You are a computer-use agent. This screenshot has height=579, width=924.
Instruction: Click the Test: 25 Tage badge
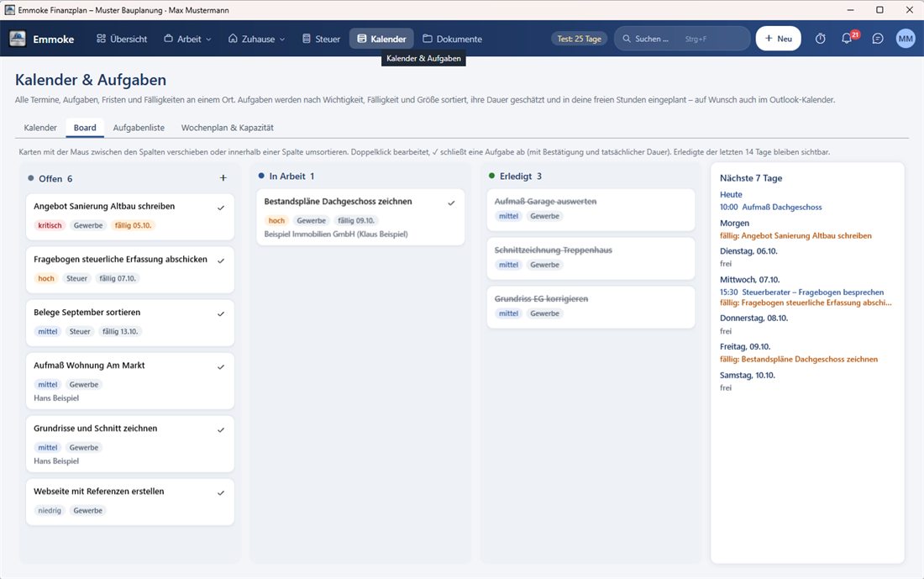coord(580,39)
